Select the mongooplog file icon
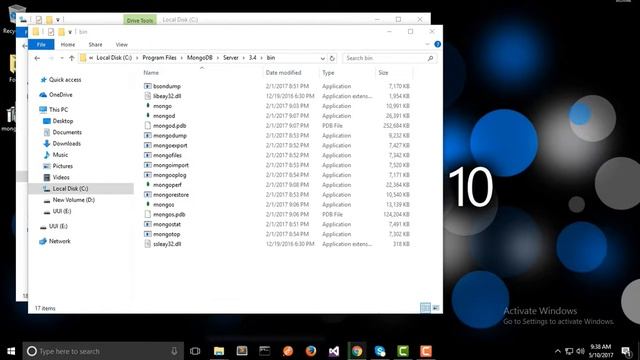This screenshot has width=640, height=360. [148, 175]
